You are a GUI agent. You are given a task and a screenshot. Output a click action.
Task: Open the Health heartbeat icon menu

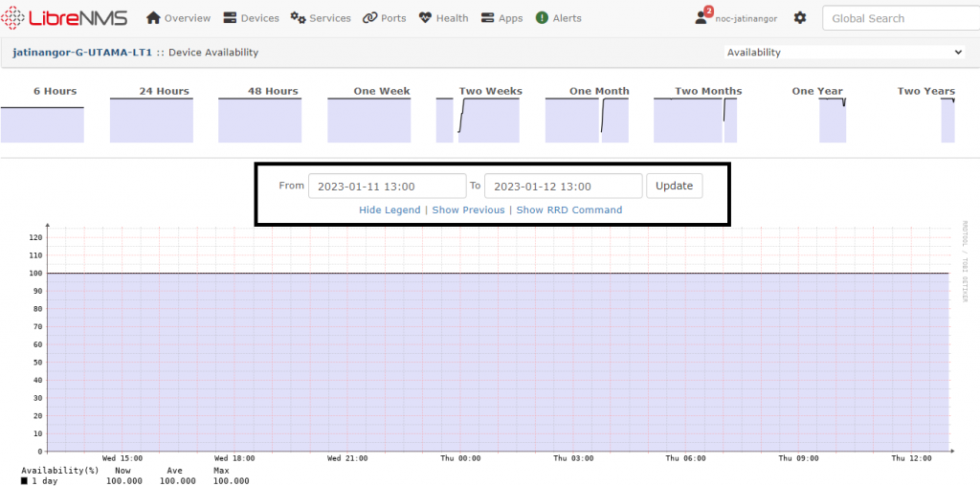[x=443, y=18]
